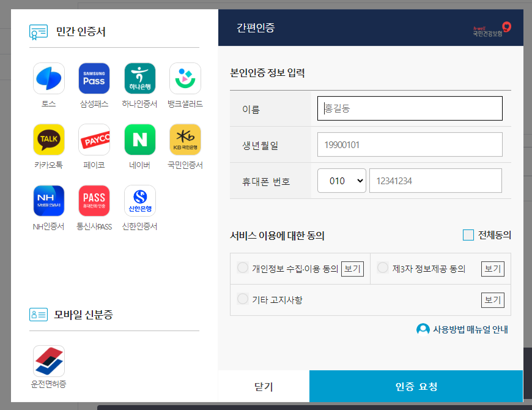Choose the PAYCO (페이코) certificate icon

click(x=94, y=140)
